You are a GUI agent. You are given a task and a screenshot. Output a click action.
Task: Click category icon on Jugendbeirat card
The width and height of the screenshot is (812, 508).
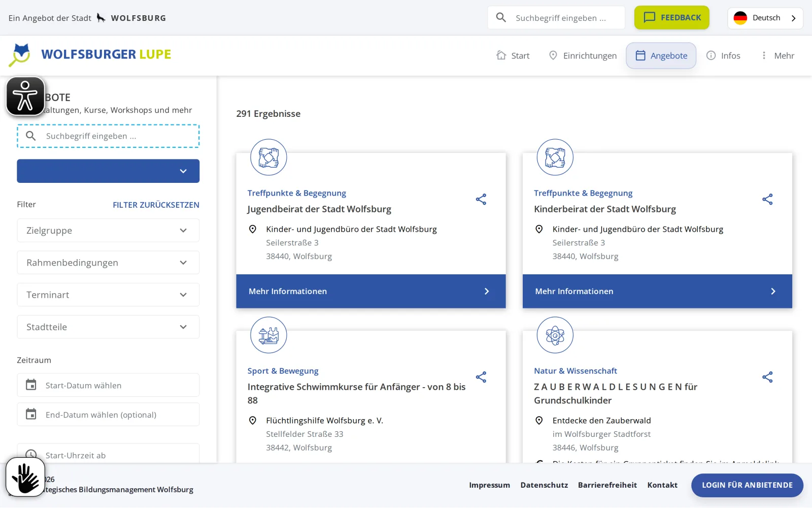click(268, 157)
